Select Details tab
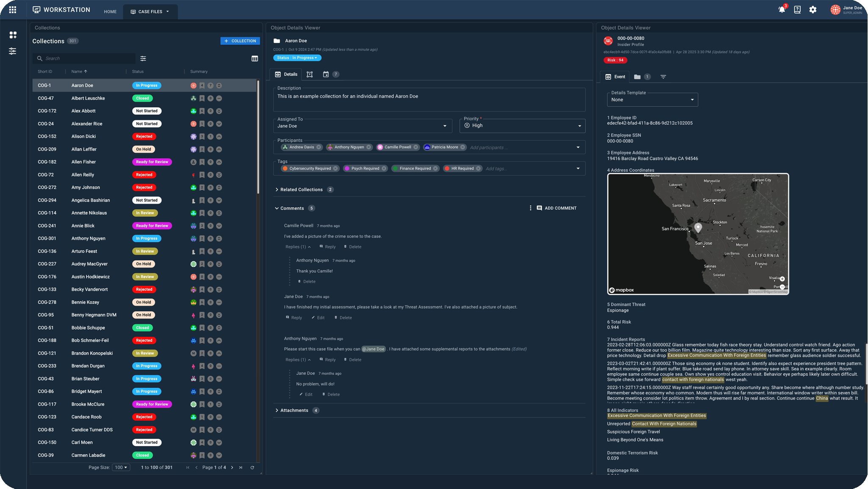This screenshot has width=868, height=489. (286, 74)
